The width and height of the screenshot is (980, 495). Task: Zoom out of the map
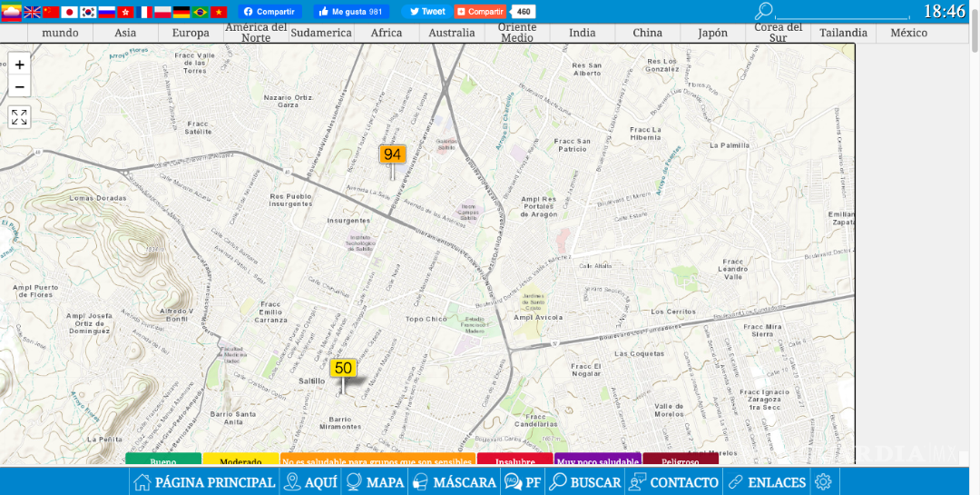tap(19, 87)
